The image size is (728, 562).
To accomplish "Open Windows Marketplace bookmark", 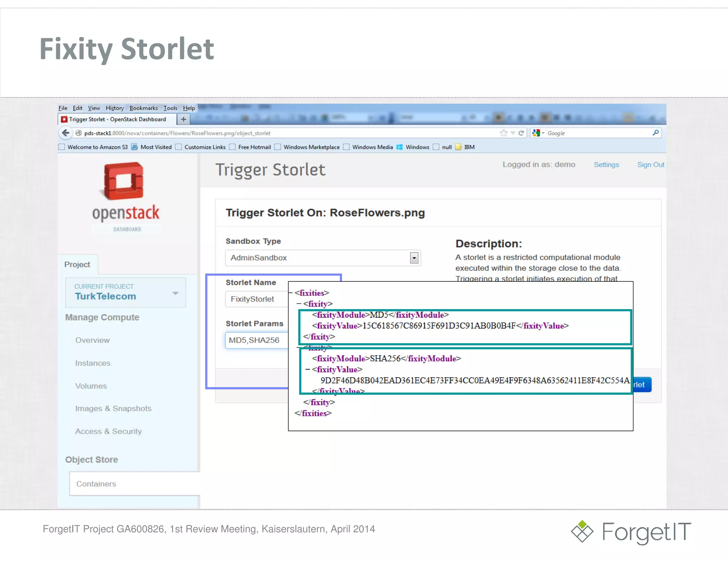I will pos(307,147).
